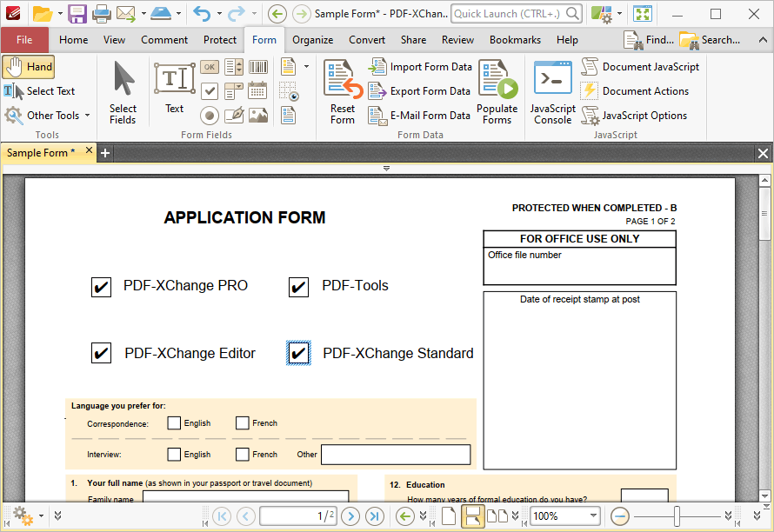774x532 pixels.
Task: Click the Print icon
Action: pos(102,14)
